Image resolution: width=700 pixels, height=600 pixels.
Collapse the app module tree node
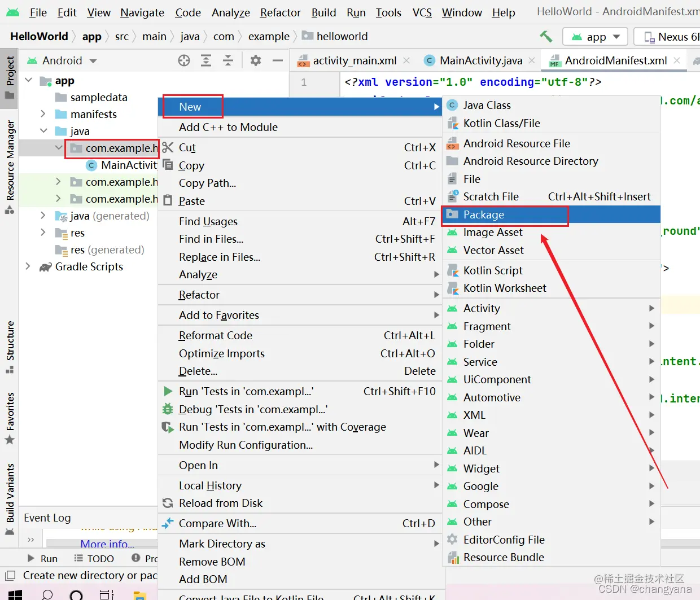(x=29, y=80)
